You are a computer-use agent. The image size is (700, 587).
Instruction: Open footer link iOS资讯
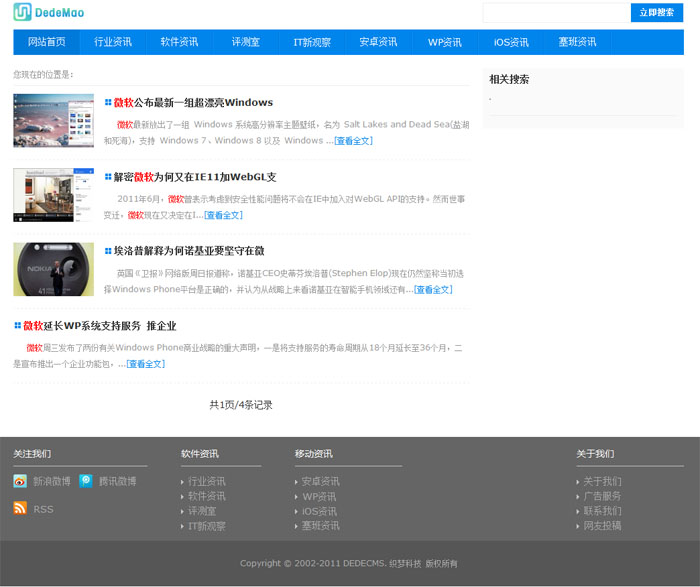(319, 511)
